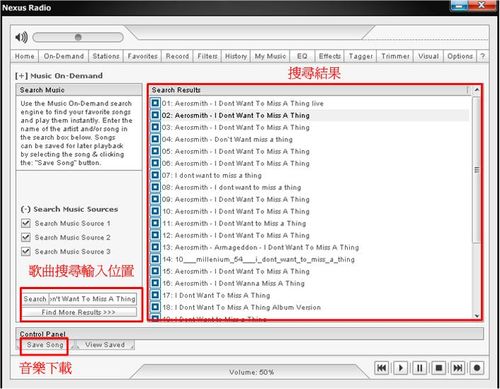Click the volume slider knob
500x389 pixels.
click(x=78, y=37)
